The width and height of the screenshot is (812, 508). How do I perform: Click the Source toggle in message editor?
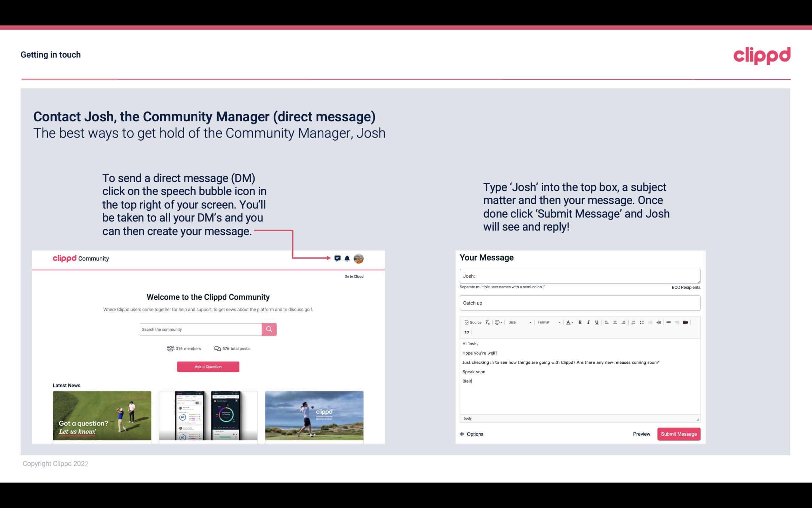point(472,322)
